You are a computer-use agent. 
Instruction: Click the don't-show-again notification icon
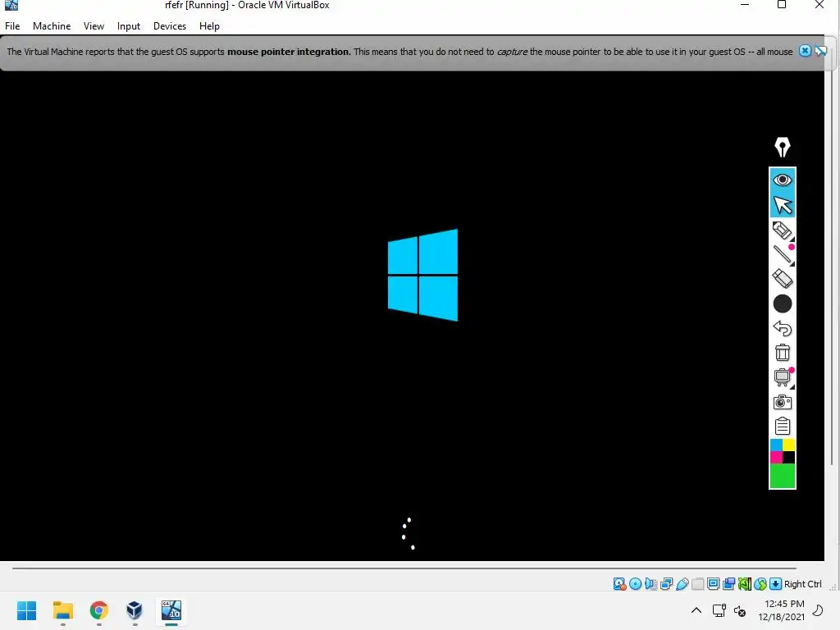(x=820, y=51)
